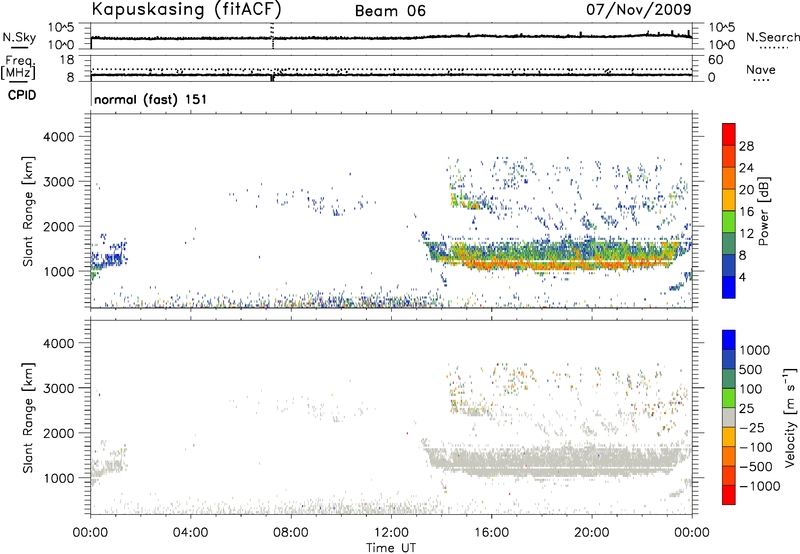Click 'normal (fast) 151' text
This screenshot has height=554, width=800.
(x=151, y=99)
